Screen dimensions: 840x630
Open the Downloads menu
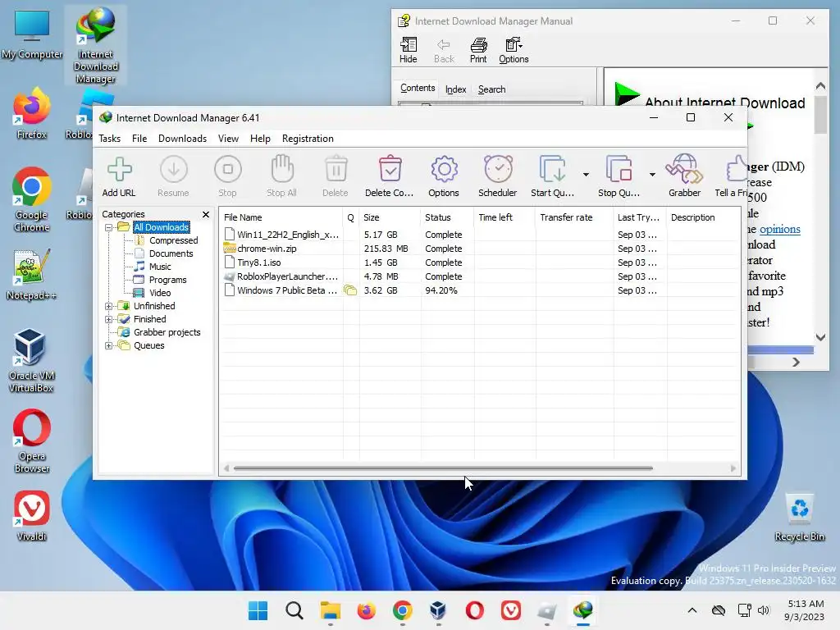pos(182,139)
